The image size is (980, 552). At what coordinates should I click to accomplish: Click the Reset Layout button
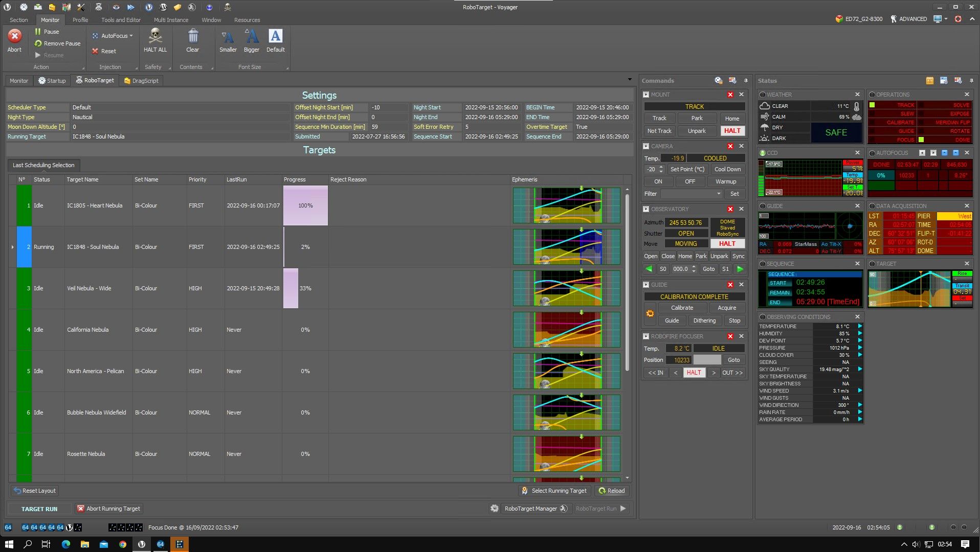[x=35, y=491]
